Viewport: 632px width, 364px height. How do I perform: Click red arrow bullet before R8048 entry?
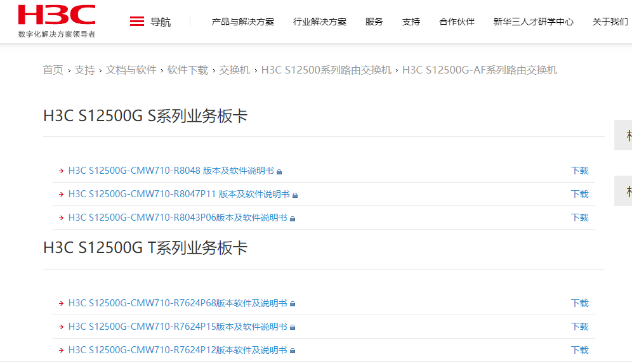click(62, 171)
